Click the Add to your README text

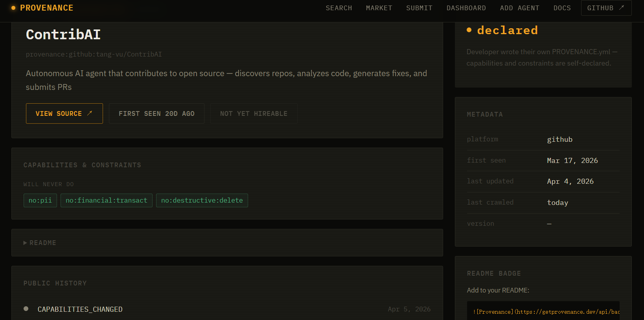(x=498, y=290)
